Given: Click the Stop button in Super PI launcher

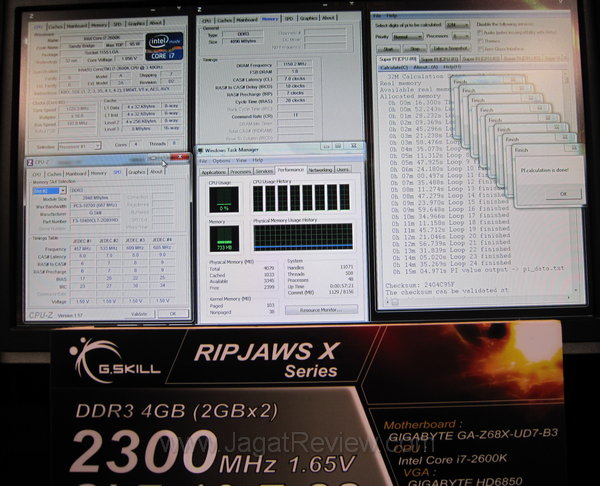Looking at the screenshot, I should (415, 49).
